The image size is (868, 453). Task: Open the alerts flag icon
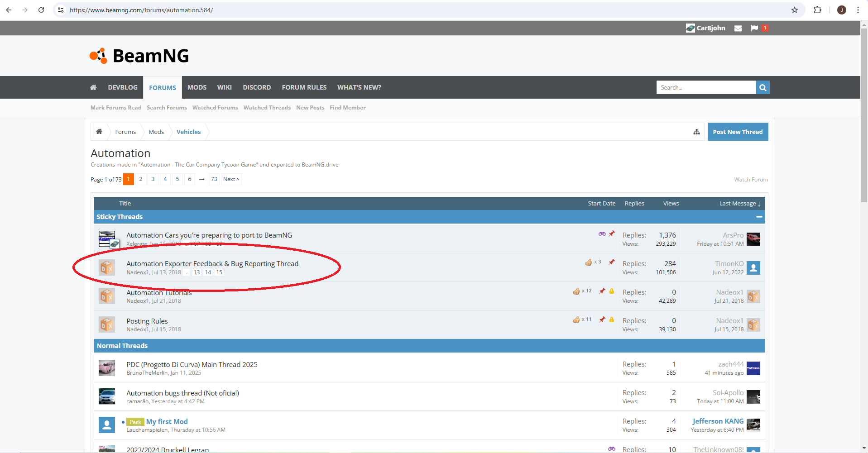pyautogui.click(x=754, y=28)
